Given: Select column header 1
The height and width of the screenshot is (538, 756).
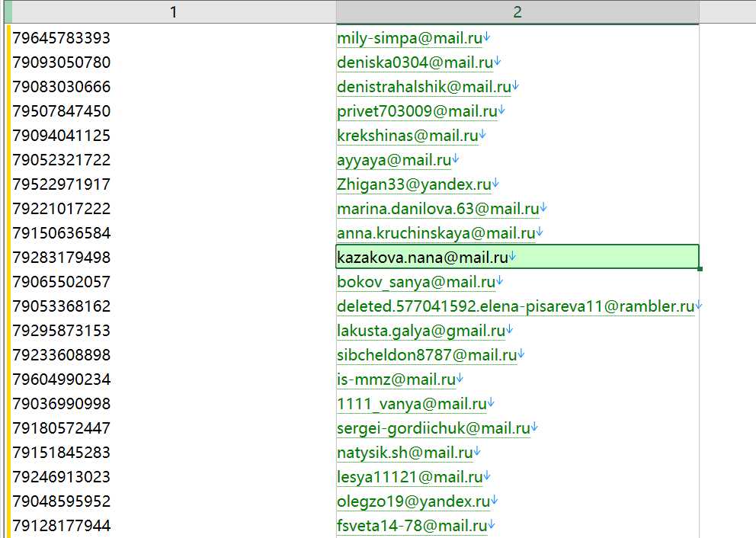Looking at the screenshot, I should coord(174,11).
